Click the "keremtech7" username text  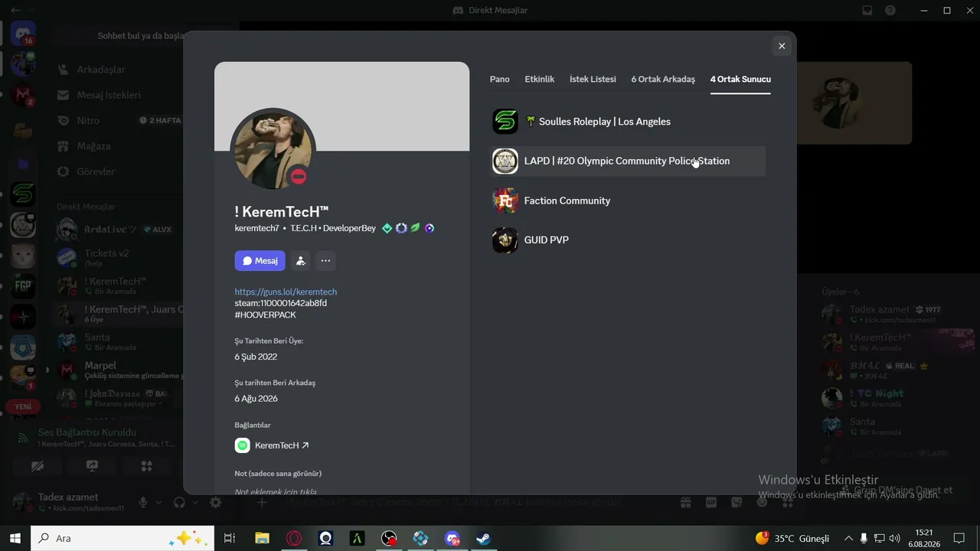click(256, 228)
